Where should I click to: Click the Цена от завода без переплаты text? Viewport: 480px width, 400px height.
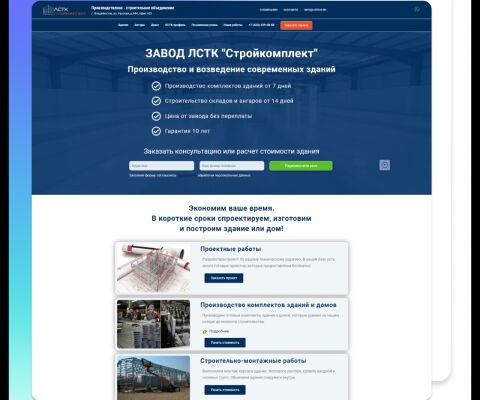208,116
